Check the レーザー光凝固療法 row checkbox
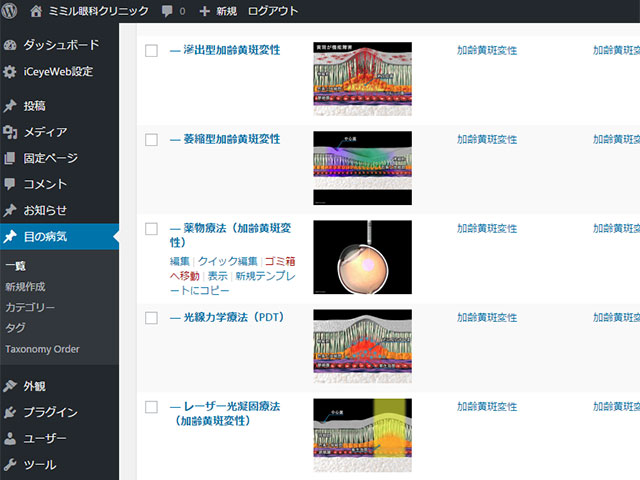640x480 pixels. [x=151, y=407]
